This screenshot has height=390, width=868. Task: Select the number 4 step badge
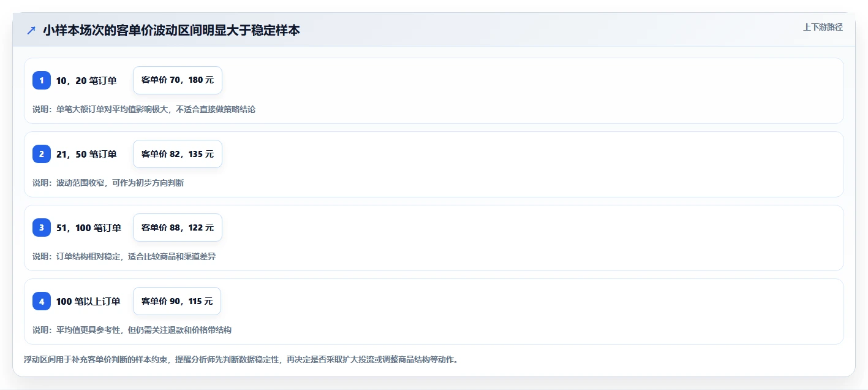[x=42, y=301]
